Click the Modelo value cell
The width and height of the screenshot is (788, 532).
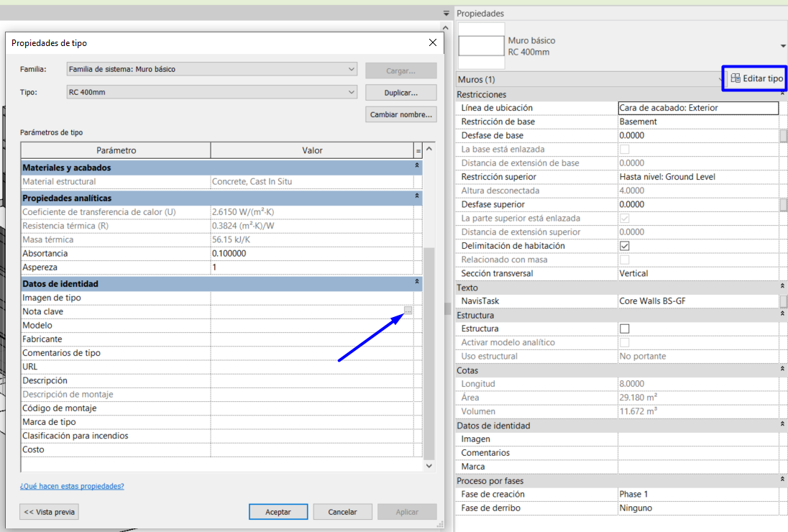click(x=312, y=325)
